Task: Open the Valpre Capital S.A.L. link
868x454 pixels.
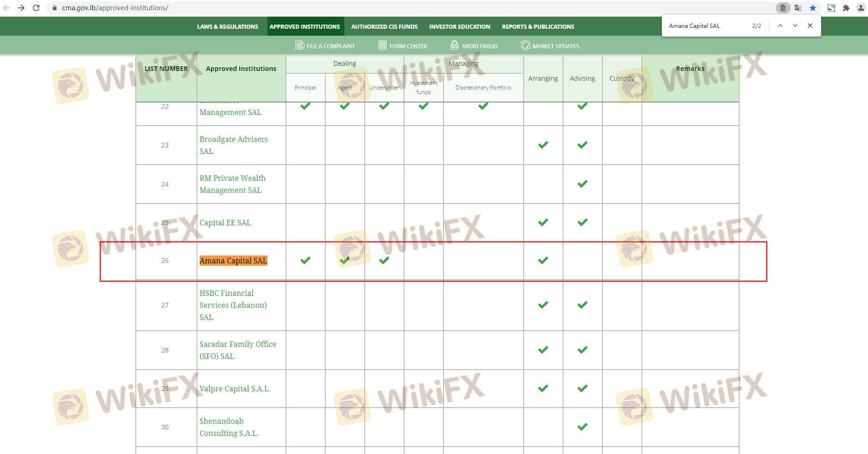Action: (235, 389)
